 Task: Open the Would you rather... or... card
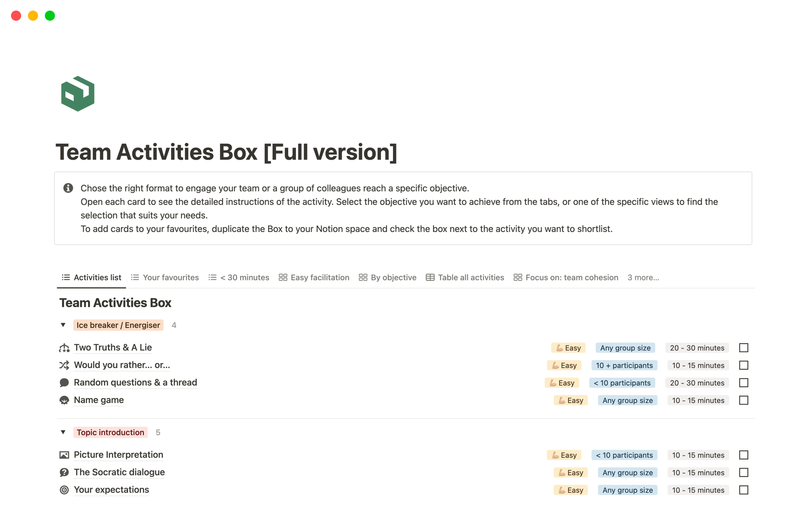coord(122,365)
